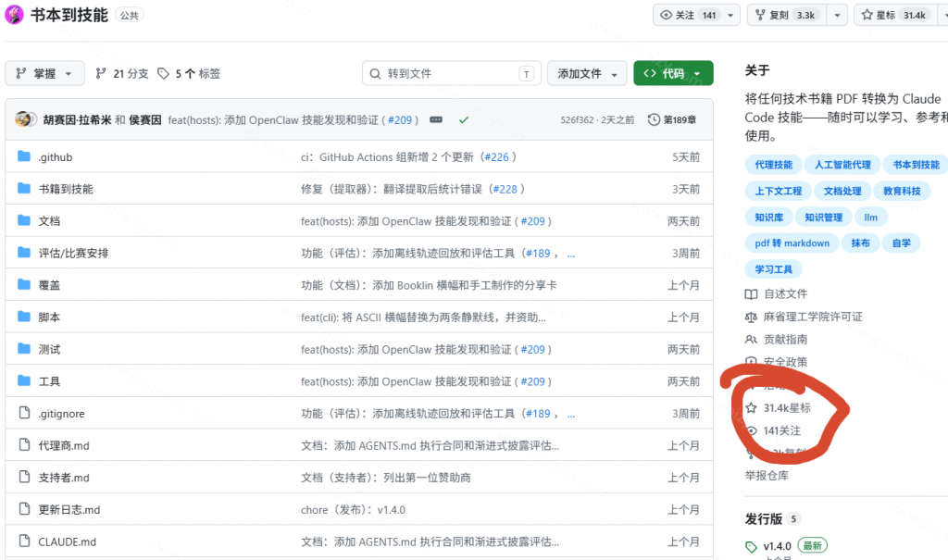The width and height of the screenshot is (948, 560).
Task: Click the 复刻 fork button
Action: click(x=788, y=15)
